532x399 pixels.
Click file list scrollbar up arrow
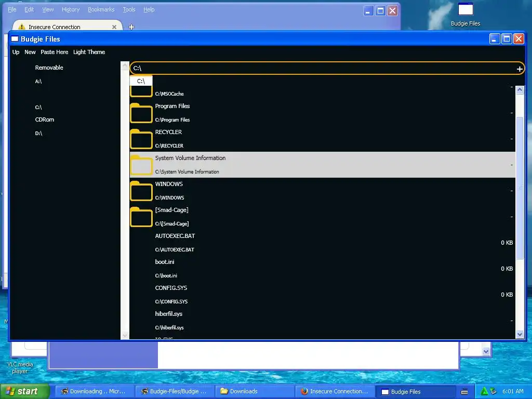[x=520, y=90]
